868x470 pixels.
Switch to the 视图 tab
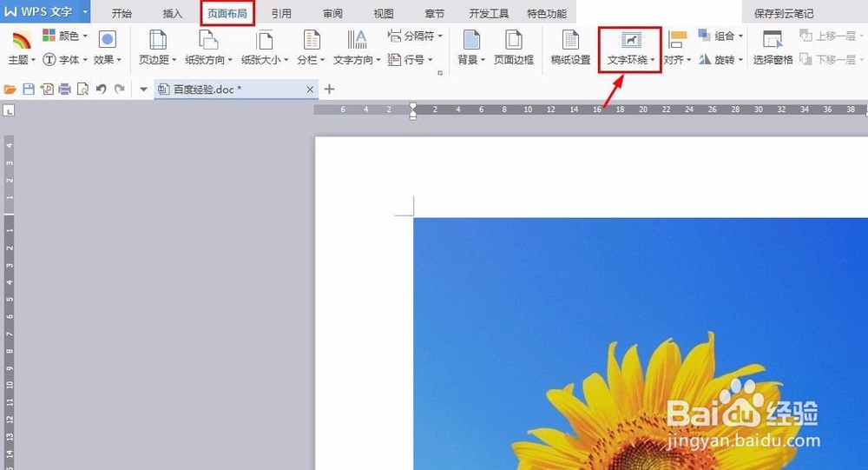tap(384, 13)
